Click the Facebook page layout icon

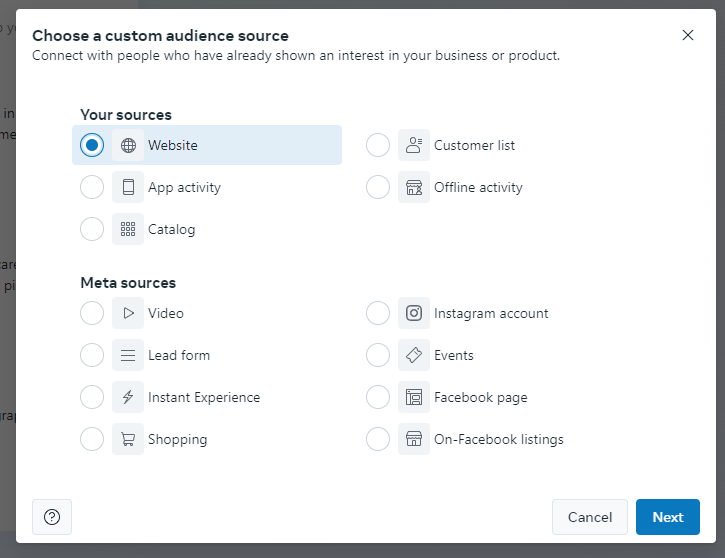coord(414,397)
